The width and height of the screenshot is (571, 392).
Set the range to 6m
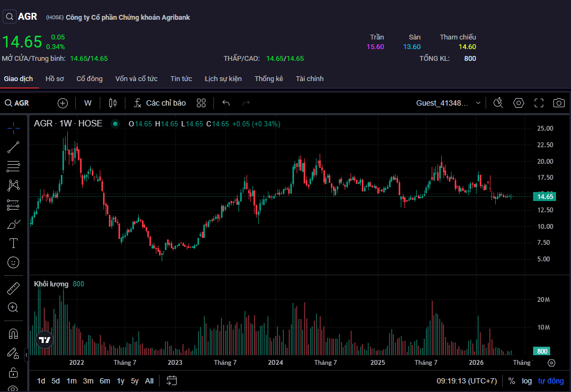(105, 381)
